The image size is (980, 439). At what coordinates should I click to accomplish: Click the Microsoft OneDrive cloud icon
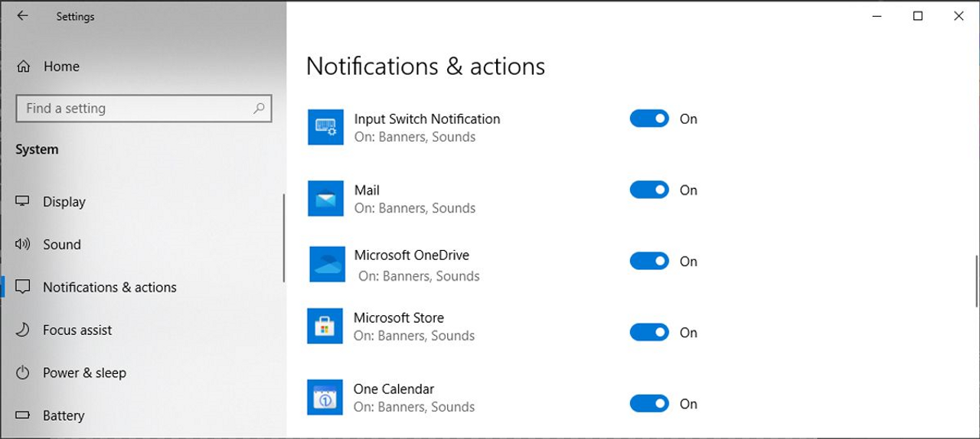(325, 265)
